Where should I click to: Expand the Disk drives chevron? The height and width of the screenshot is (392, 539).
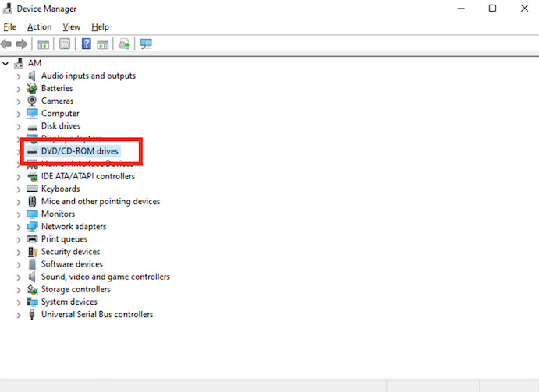click(x=19, y=126)
